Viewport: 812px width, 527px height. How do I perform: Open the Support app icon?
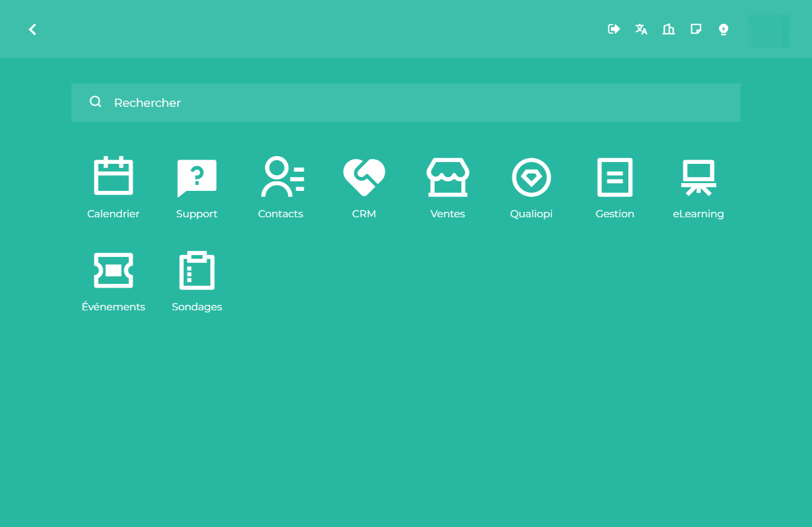tap(197, 178)
